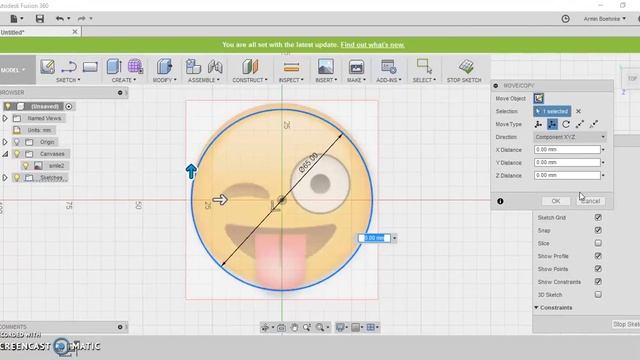Click the Pan hand icon
This screenshot has width=640, height=360.
point(294,327)
